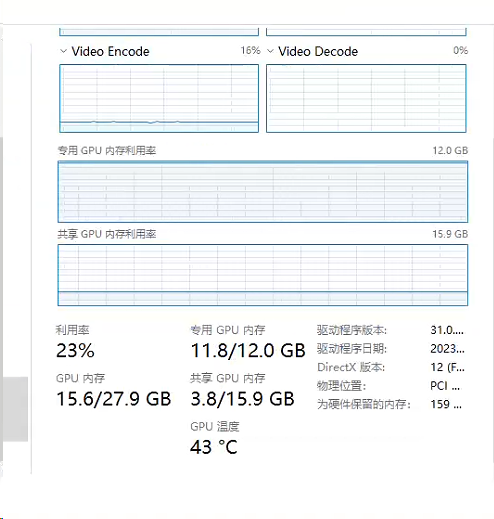Click the 23% utilization value

[x=75, y=351]
